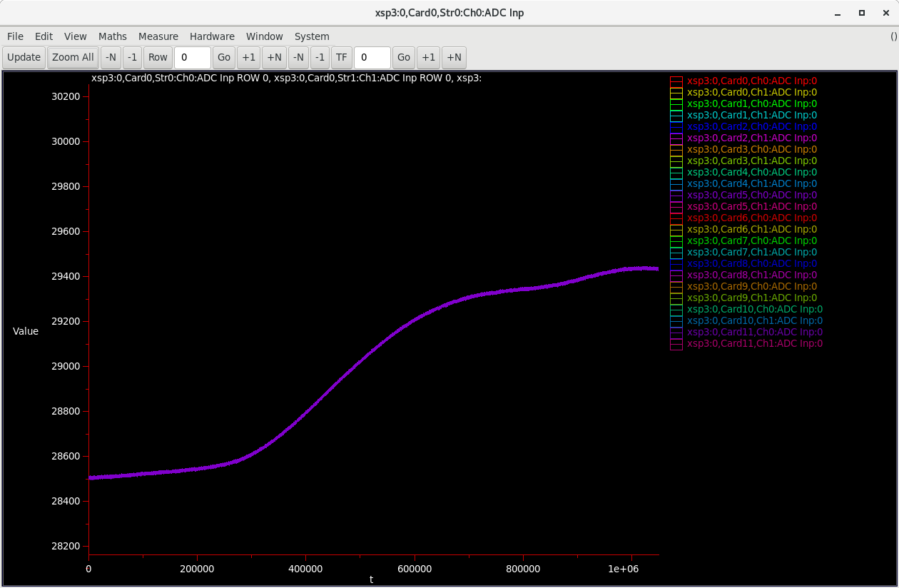899x588 pixels.
Task: Click the Card5,Ch0 legend color box
Action: pyautogui.click(x=676, y=196)
